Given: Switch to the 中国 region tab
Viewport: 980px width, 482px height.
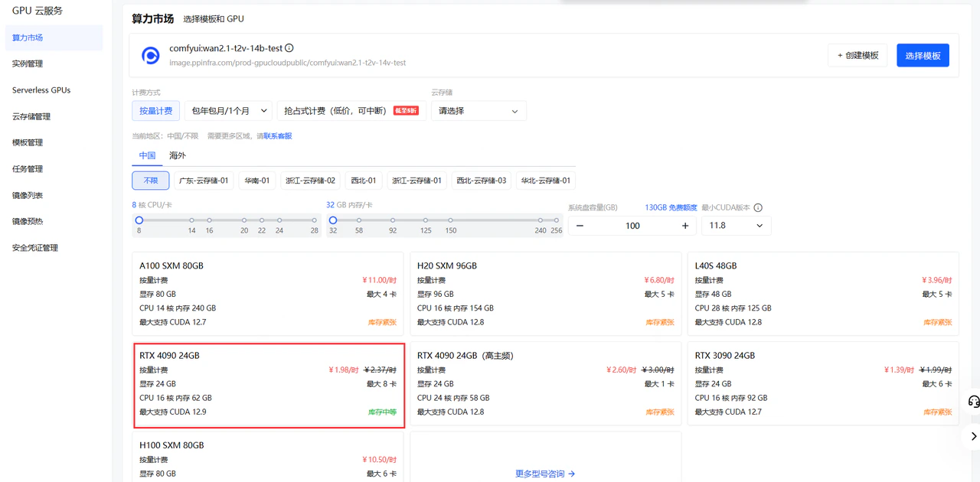Looking at the screenshot, I should [147, 155].
